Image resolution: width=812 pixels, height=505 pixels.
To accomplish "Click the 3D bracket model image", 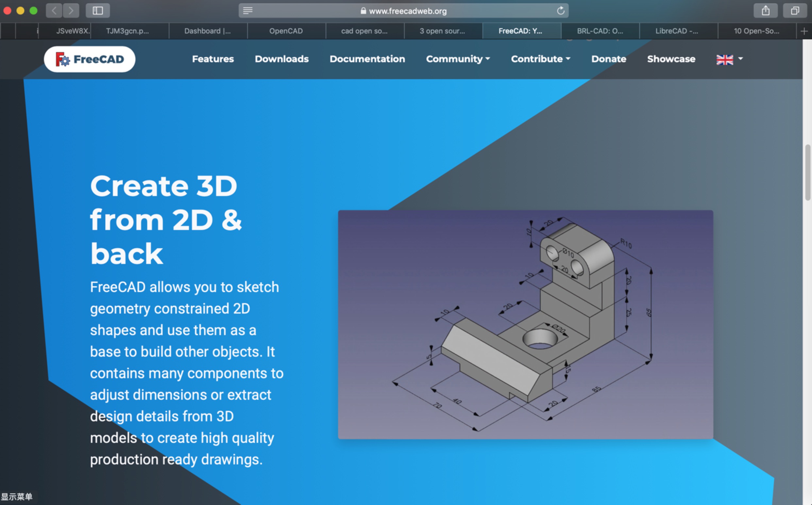I will coord(525,324).
